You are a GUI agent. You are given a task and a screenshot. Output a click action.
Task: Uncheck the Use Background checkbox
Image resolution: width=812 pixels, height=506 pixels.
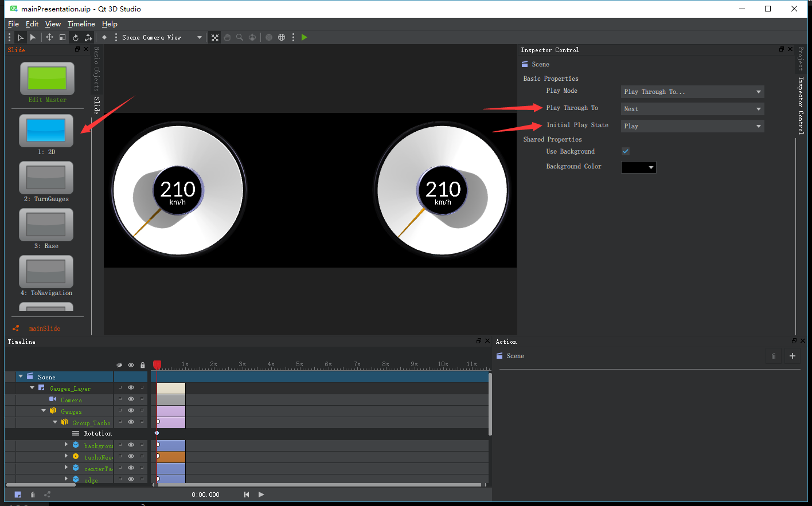626,151
